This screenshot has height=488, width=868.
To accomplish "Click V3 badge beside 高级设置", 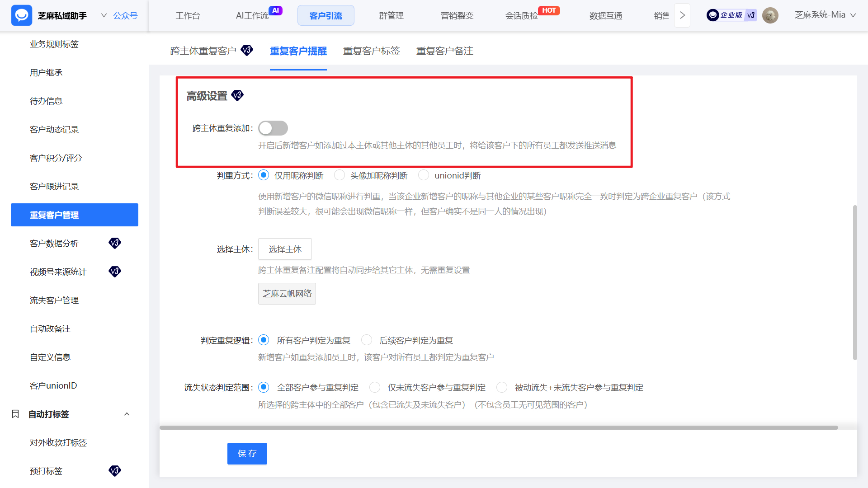I will point(237,95).
